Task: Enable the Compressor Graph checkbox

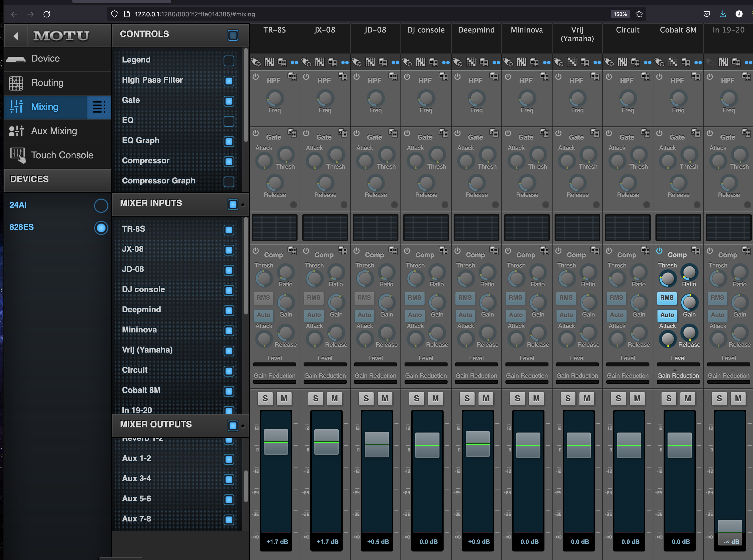Action: [229, 182]
